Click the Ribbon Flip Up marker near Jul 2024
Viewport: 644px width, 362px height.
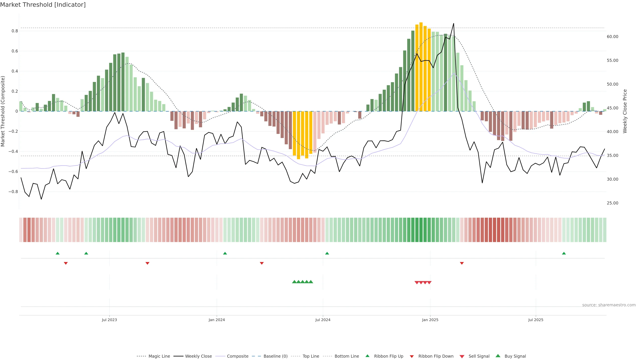point(327,253)
